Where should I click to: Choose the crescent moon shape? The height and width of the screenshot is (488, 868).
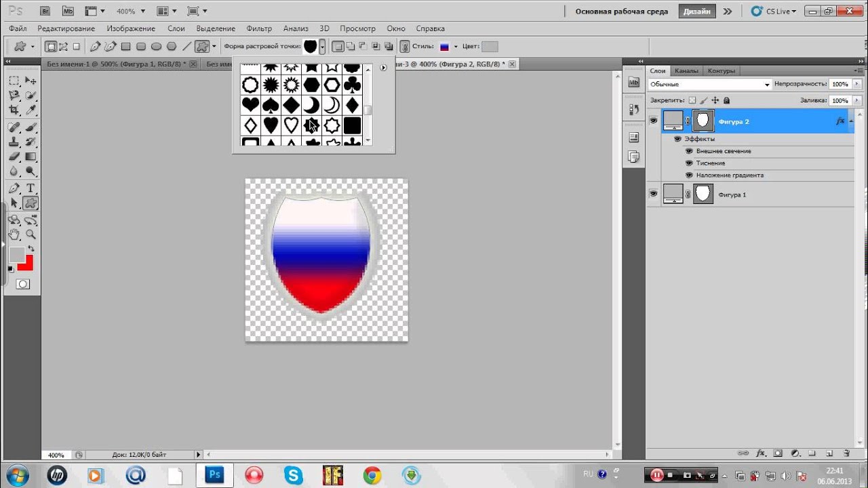pyautogui.click(x=311, y=105)
